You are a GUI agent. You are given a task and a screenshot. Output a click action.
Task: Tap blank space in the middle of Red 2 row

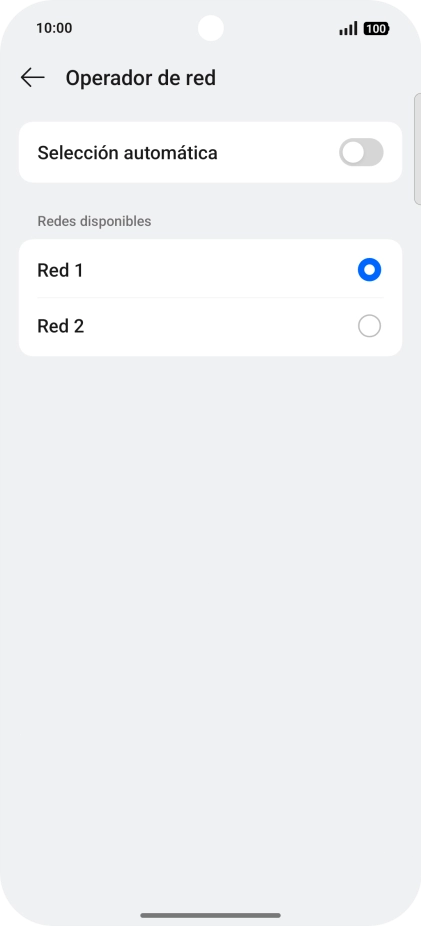[x=218, y=326]
